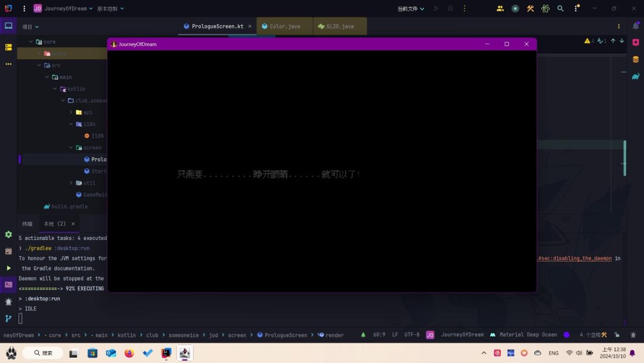The height and width of the screenshot is (363, 644).
Task: Switch to the GL20.java editor tab
Action: 339,26
